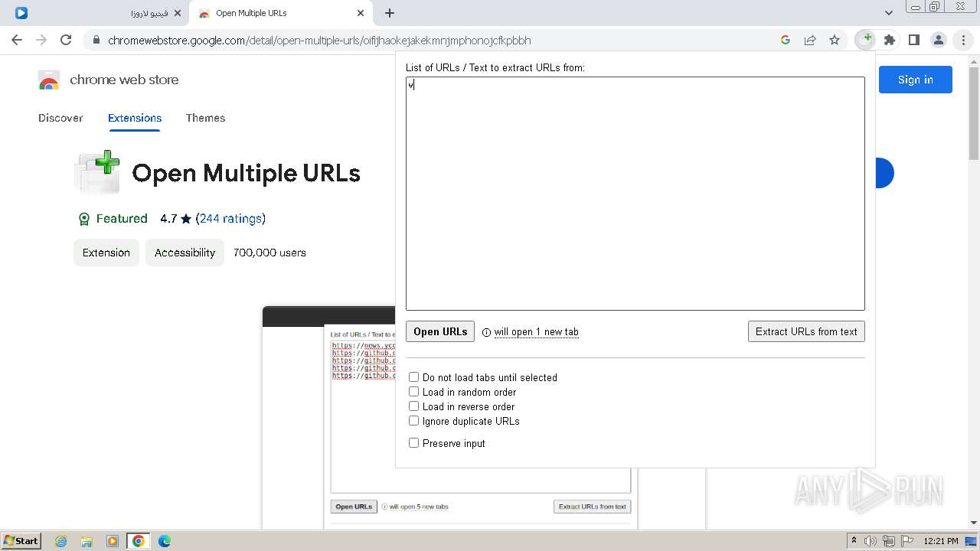The width and height of the screenshot is (980, 551).
Task: Enable Load in reverse order
Action: tap(413, 406)
